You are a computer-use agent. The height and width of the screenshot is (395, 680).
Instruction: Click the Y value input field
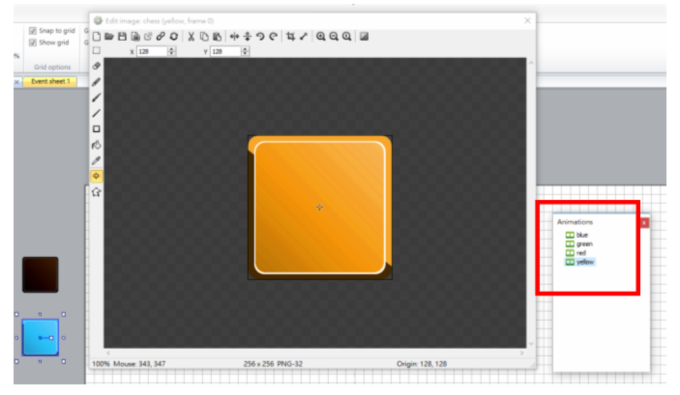point(226,51)
